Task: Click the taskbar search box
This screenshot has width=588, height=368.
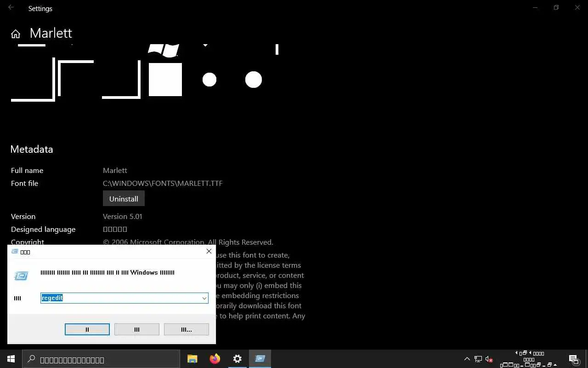Action: click(x=101, y=359)
